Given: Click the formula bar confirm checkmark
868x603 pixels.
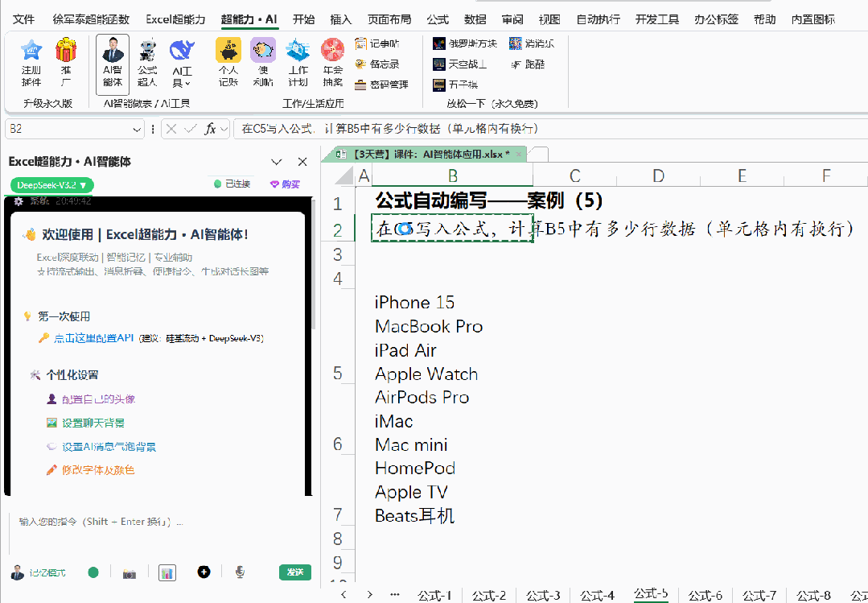Looking at the screenshot, I should click(x=191, y=129).
